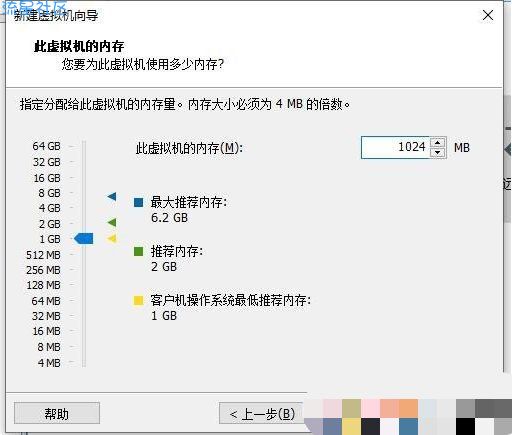Screen dimensions: 512x435
Task: Click the yellow minimum memory marker arrow
Action: coord(112,238)
